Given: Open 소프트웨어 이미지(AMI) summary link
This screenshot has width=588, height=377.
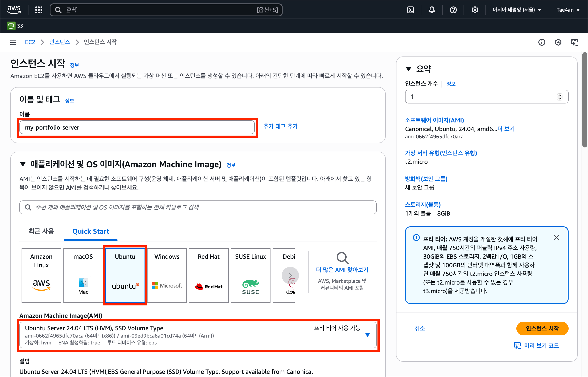Looking at the screenshot, I should click(434, 120).
